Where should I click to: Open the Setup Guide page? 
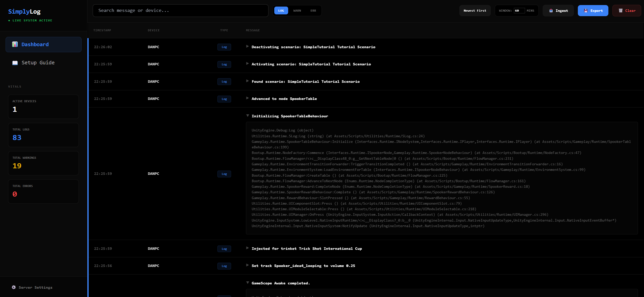[38, 63]
